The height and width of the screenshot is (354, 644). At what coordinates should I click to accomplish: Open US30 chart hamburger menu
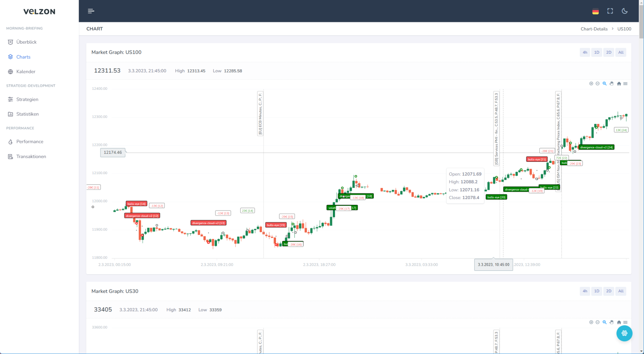(626, 322)
